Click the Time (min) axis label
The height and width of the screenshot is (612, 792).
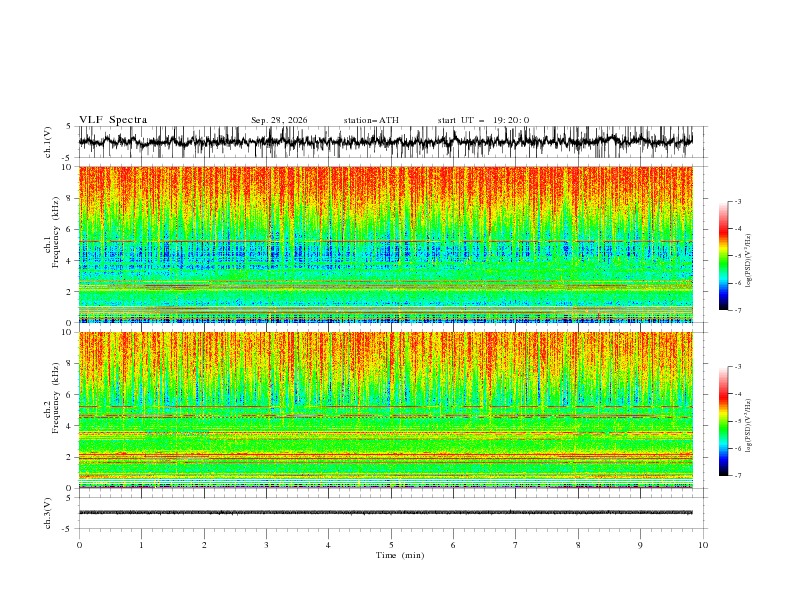pyautogui.click(x=400, y=555)
